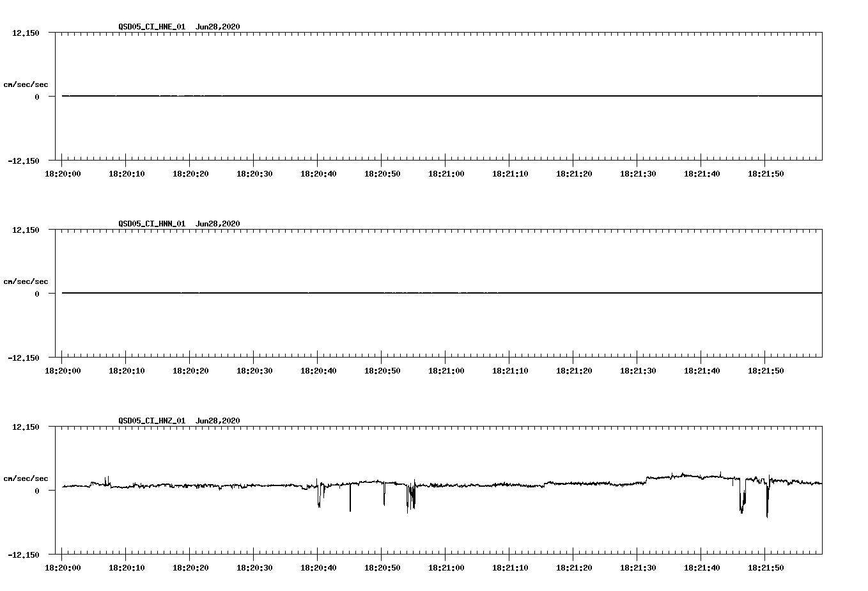This screenshot has width=868, height=591.
Task: Select the 18:20:30 time label under HNZ plot
Action: pyautogui.click(x=254, y=568)
